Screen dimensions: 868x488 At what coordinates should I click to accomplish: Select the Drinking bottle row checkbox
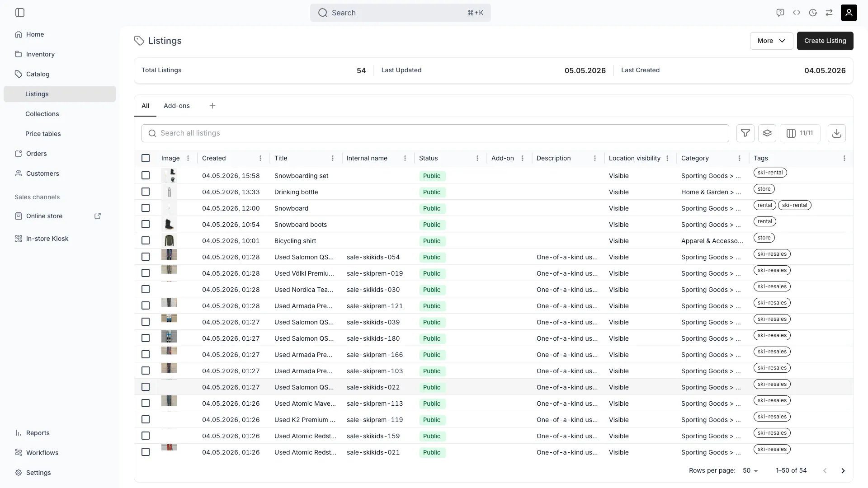click(146, 192)
